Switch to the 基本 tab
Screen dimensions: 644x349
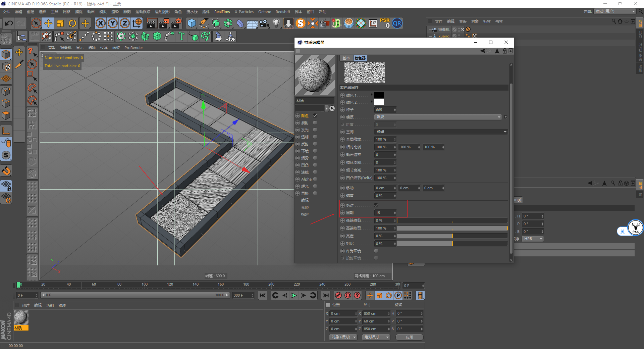pos(346,58)
